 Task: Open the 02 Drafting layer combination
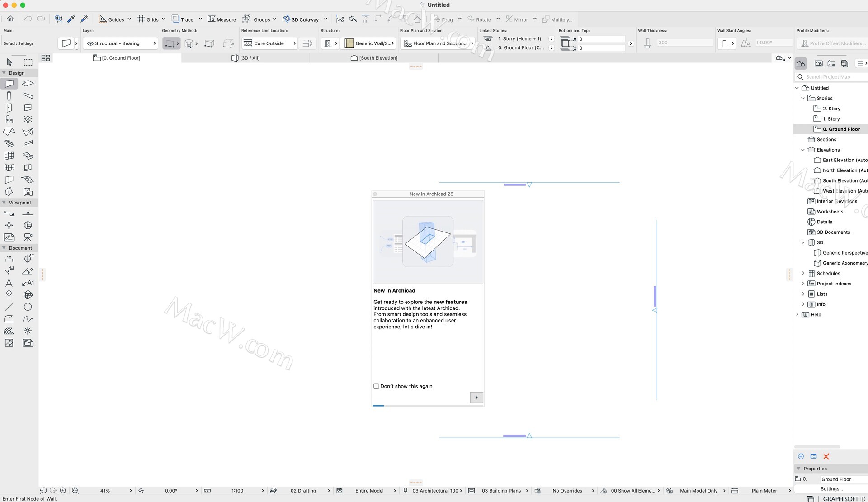pos(303,491)
